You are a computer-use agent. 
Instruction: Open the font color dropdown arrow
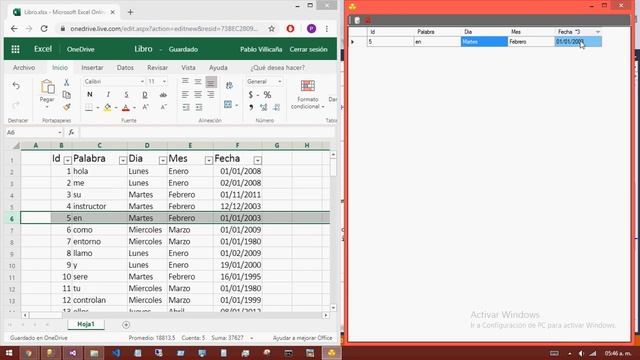[x=134, y=108]
